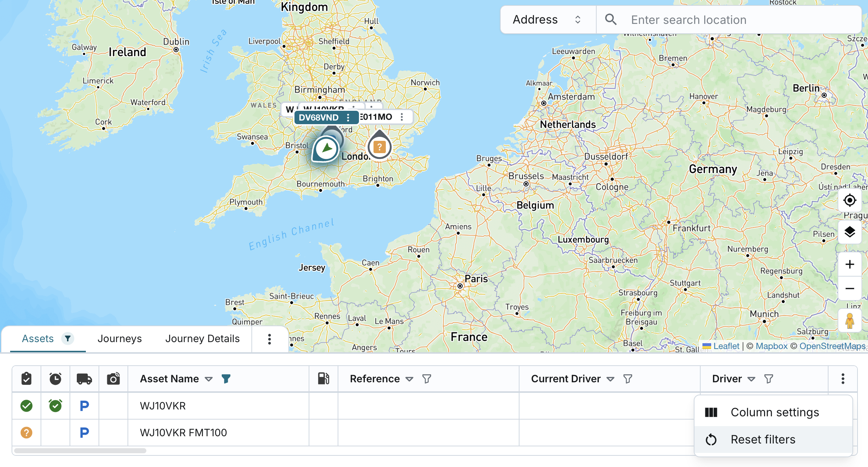868x467 pixels.
Task: Open Column settings menu entry
Action: 775,412
